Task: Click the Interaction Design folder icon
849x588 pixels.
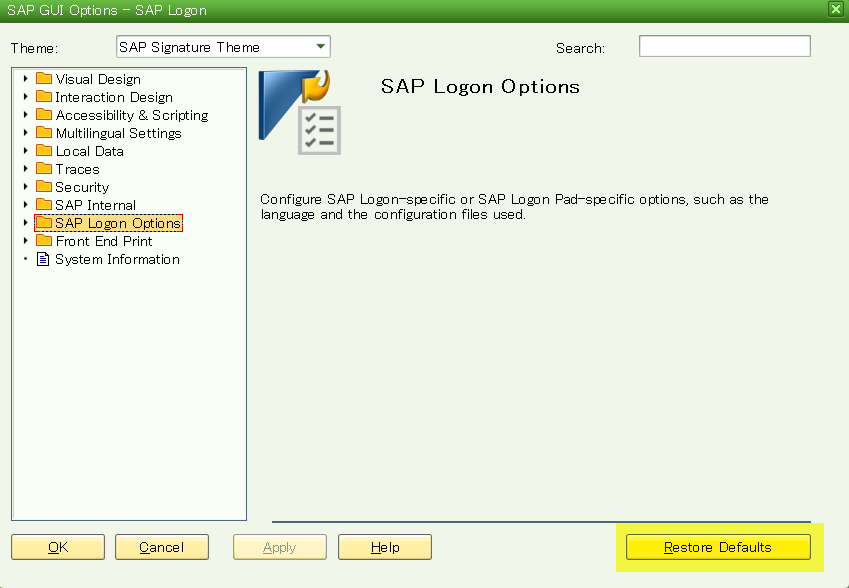Action: click(x=44, y=97)
